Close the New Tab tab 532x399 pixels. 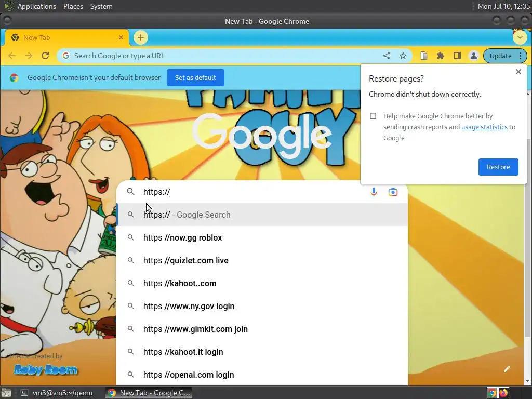click(121, 37)
